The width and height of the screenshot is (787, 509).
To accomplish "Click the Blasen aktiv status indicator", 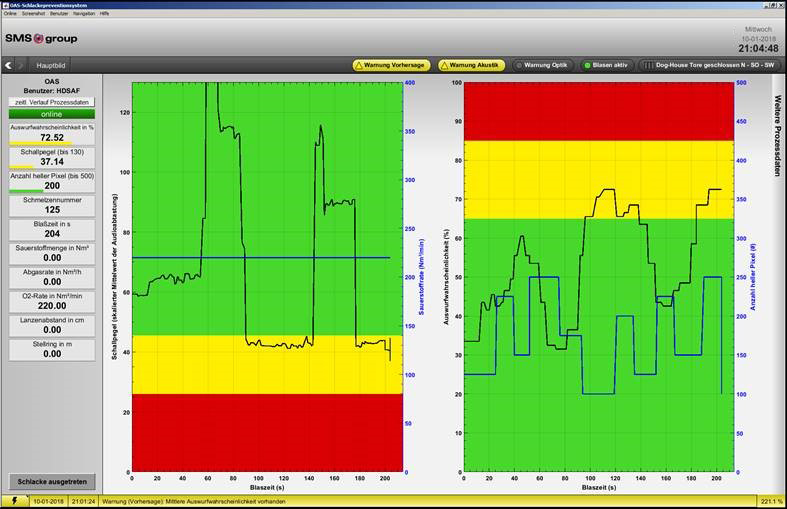I will [606, 65].
